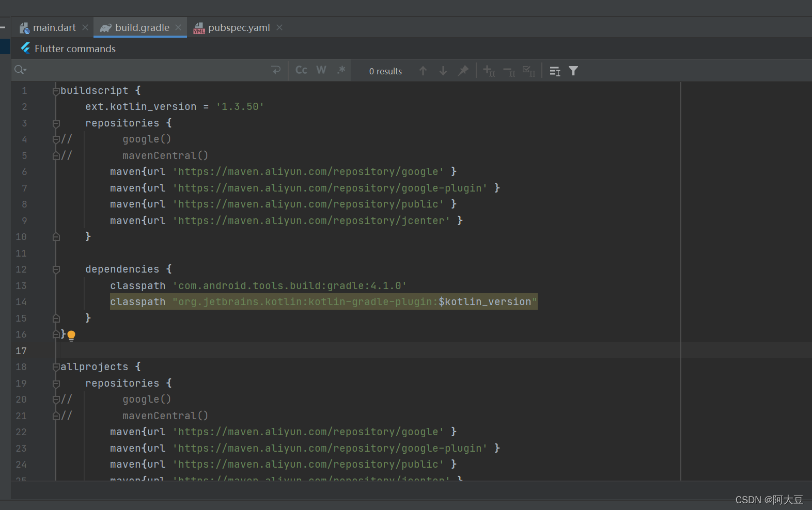The width and height of the screenshot is (812, 510).
Task: Insert new line in search field
Action: point(276,70)
